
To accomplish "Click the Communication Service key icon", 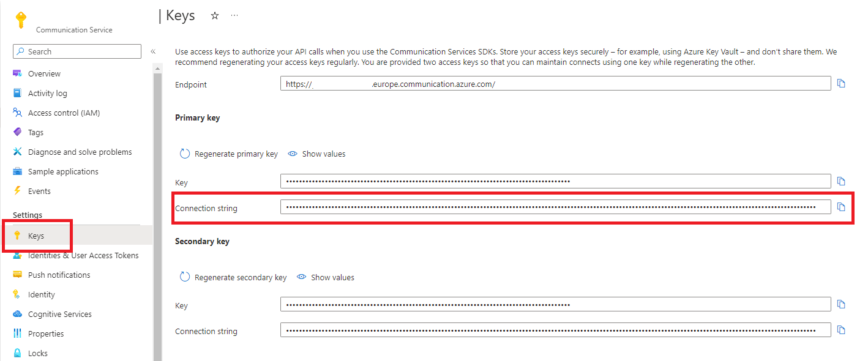I will pyautogui.click(x=21, y=20).
